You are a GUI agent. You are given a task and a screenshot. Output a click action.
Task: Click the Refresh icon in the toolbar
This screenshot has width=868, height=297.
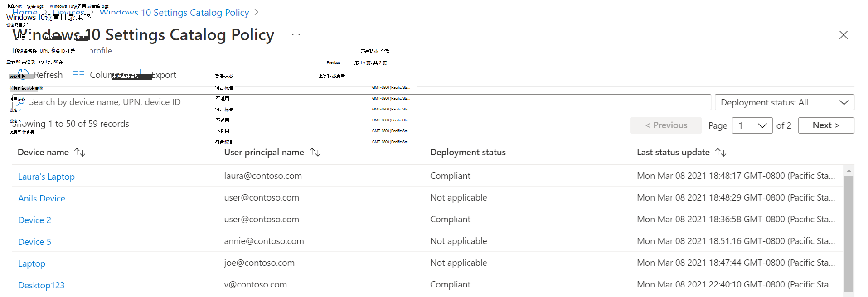[24, 74]
